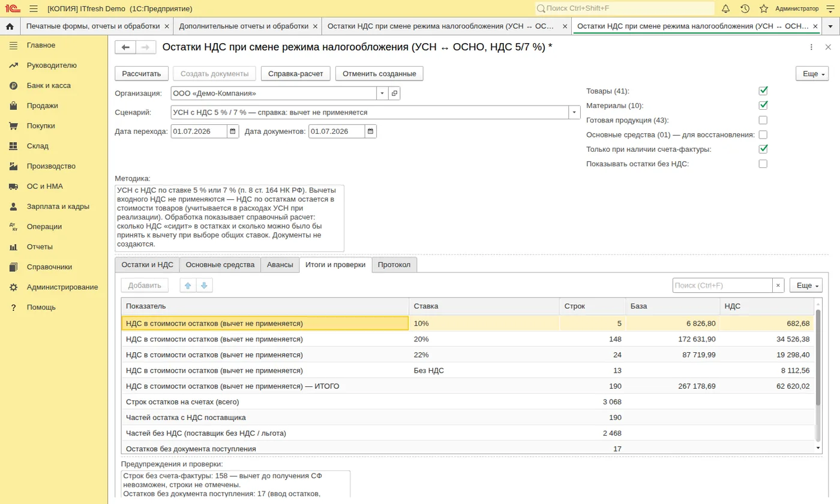840x504 pixels.
Task: Uncheck the Материалы (10) checkbox
Action: pos(763,106)
